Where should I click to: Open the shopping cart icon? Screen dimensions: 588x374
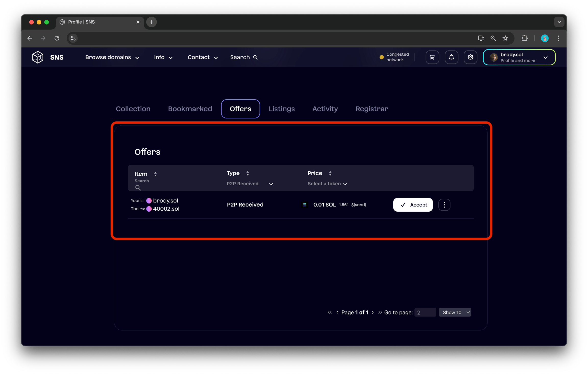[x=432, y=57]
